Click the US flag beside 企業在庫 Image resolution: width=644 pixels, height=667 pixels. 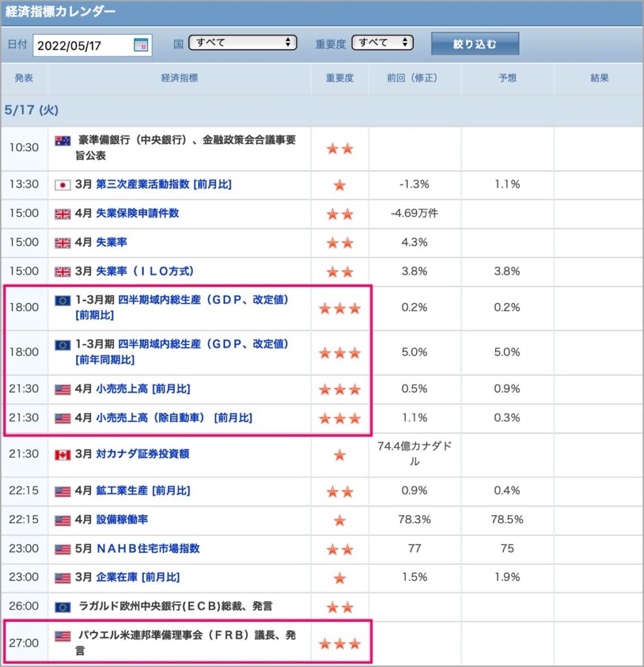point(63,578)
